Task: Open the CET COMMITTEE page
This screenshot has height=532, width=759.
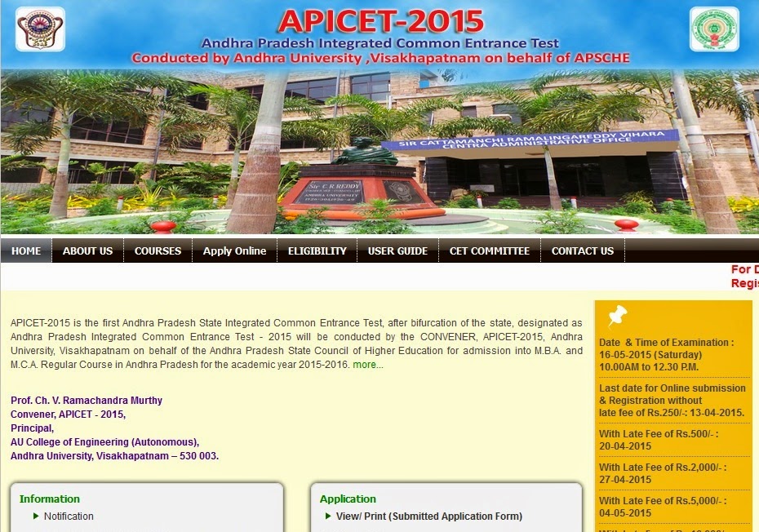Action: [x=490, y=250]
